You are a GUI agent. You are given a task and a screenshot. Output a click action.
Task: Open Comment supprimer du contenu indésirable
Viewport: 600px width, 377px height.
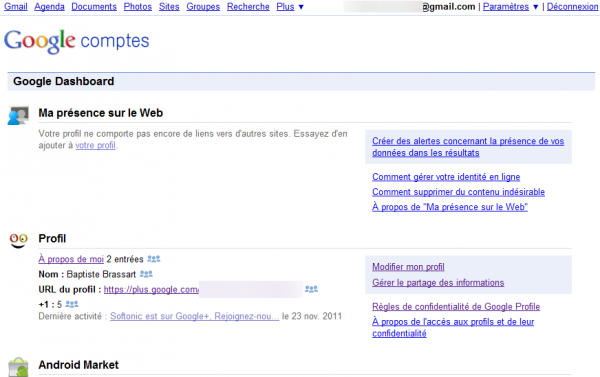click(x=458, y=192)
